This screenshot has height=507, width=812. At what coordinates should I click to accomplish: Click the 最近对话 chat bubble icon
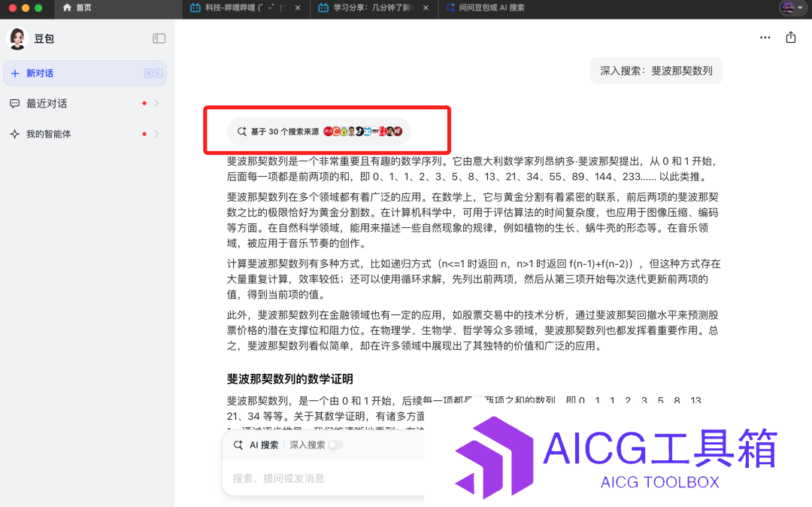click(x=14, y=104)
